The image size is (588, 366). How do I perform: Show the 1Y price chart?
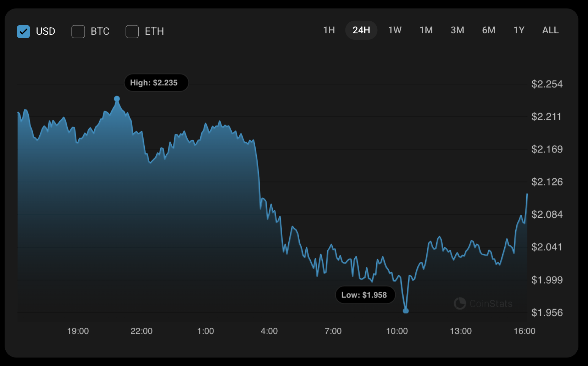[x=518, y=30]
